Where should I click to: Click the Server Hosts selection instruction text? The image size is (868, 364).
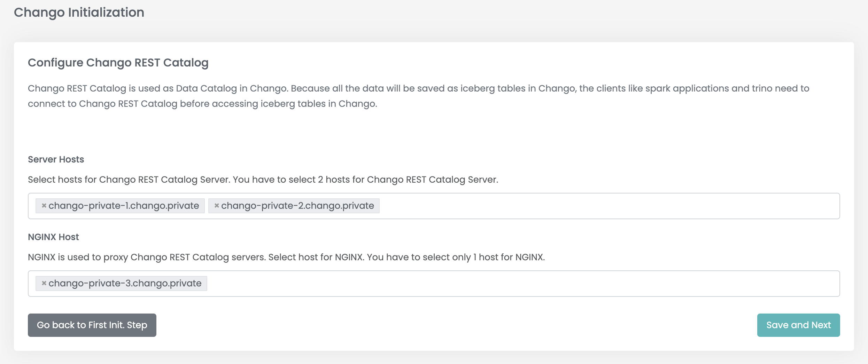pos(263,180)
